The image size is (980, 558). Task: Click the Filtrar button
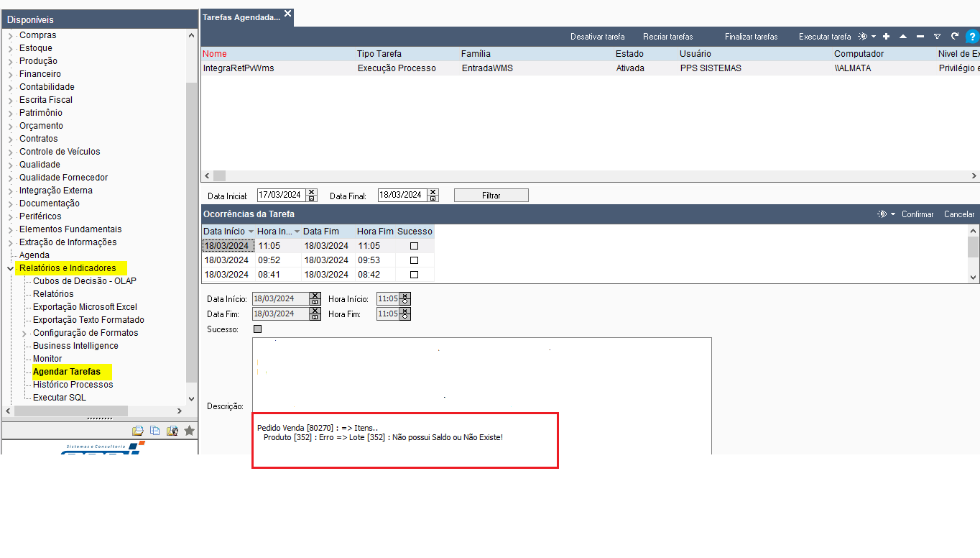point(491,195)
